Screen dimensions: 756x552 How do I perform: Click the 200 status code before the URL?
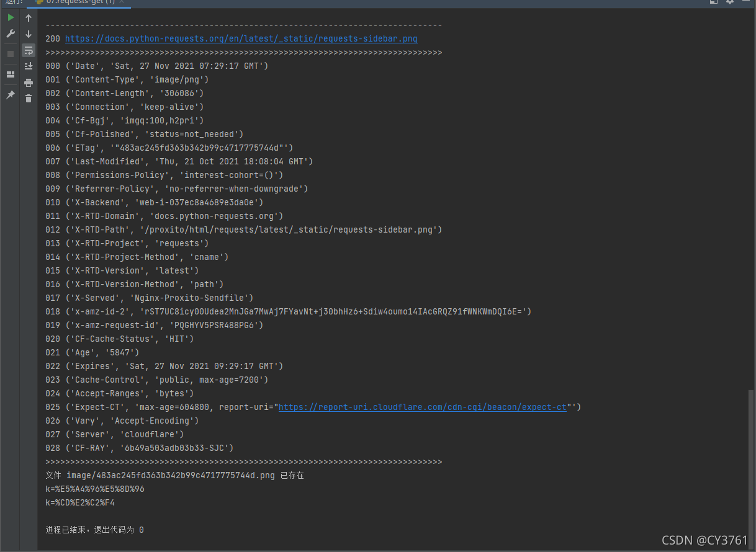pyautogui.click(x=53, y=38)
